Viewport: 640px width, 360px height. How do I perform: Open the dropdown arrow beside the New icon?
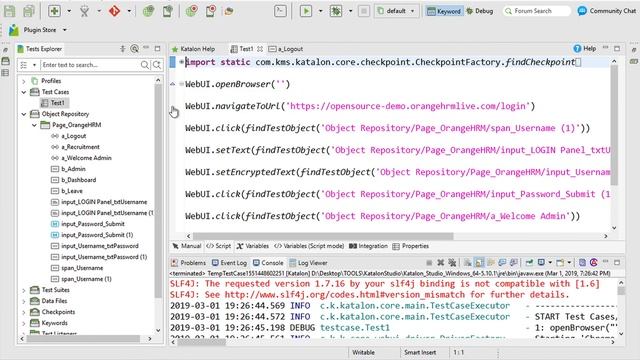pos(69,11)
